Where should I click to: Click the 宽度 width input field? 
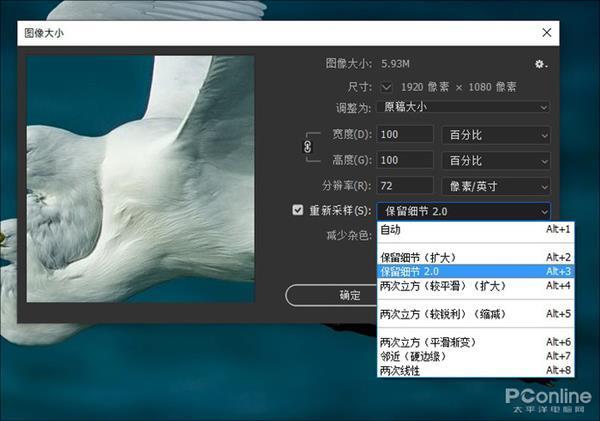(405, 135)
